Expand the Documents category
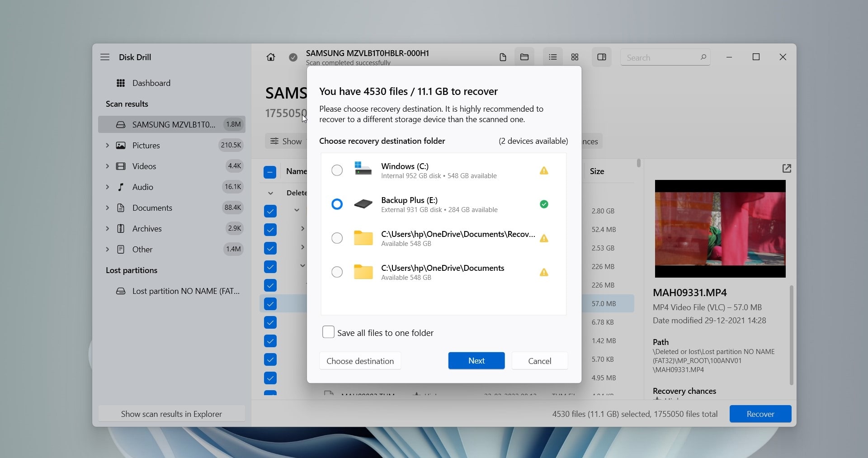This screenshot has height=458, width=868. (107, 208)
